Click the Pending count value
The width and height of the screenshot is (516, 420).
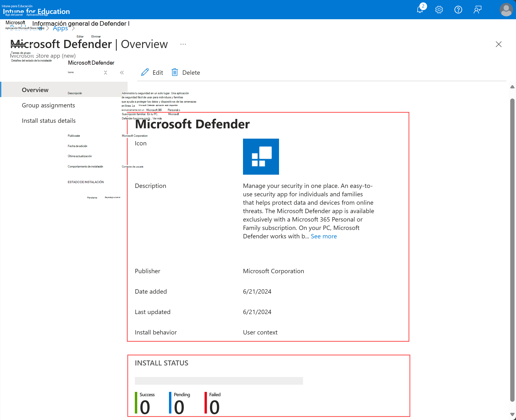click(179, 408)
